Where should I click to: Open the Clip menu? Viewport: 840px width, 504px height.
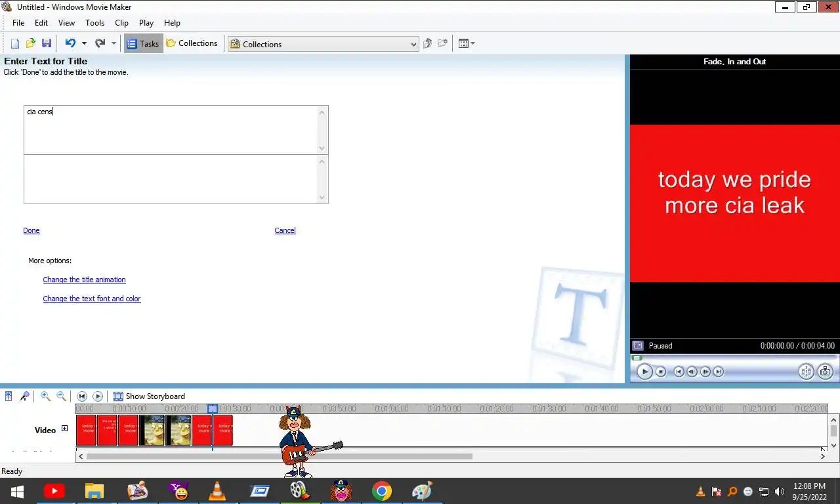tap(121, 22)
